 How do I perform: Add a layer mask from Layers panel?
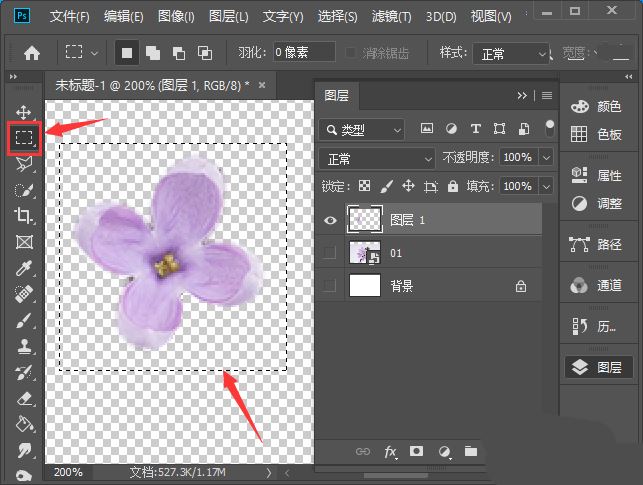tap(417, 452)
